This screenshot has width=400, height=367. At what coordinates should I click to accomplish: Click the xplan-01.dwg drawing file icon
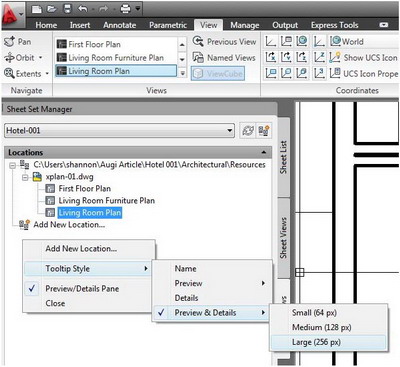tap(37, 177)
